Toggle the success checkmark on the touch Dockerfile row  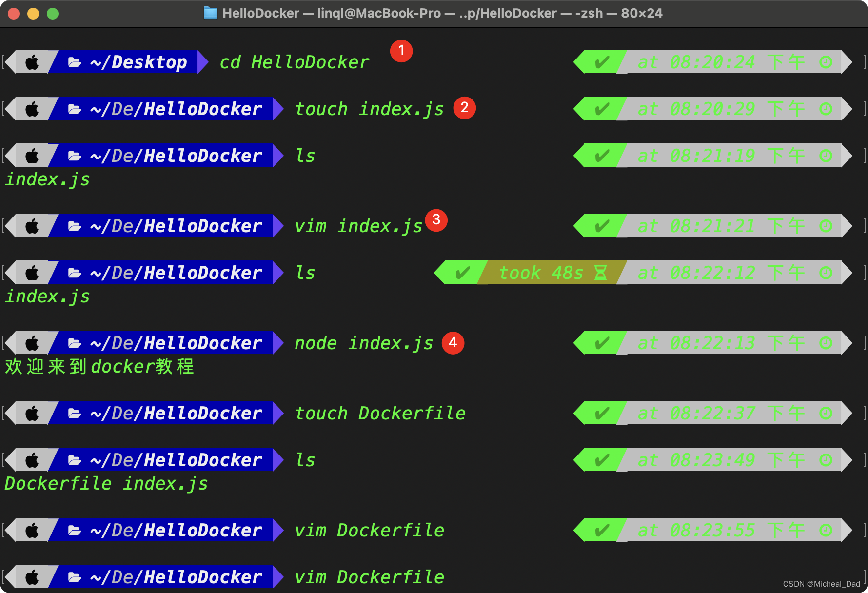click(x=601, y=413)
